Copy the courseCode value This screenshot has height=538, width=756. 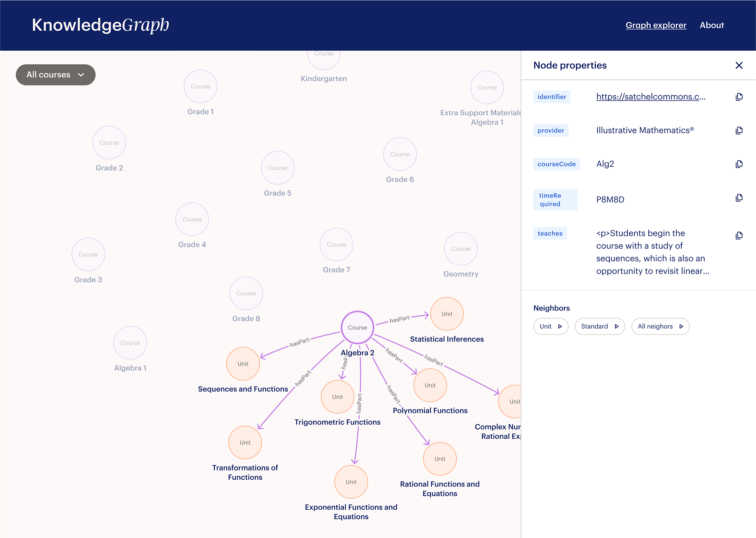[739, 164]
